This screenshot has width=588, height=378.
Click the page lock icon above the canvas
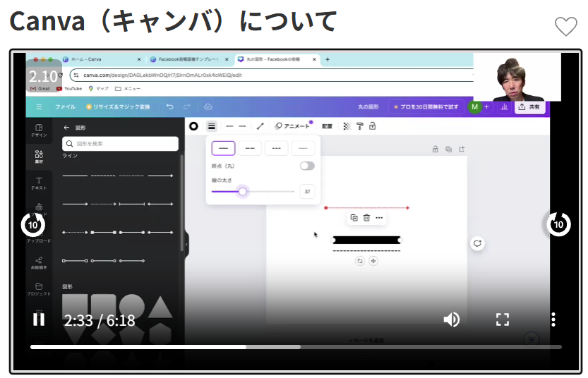point(435,149)
